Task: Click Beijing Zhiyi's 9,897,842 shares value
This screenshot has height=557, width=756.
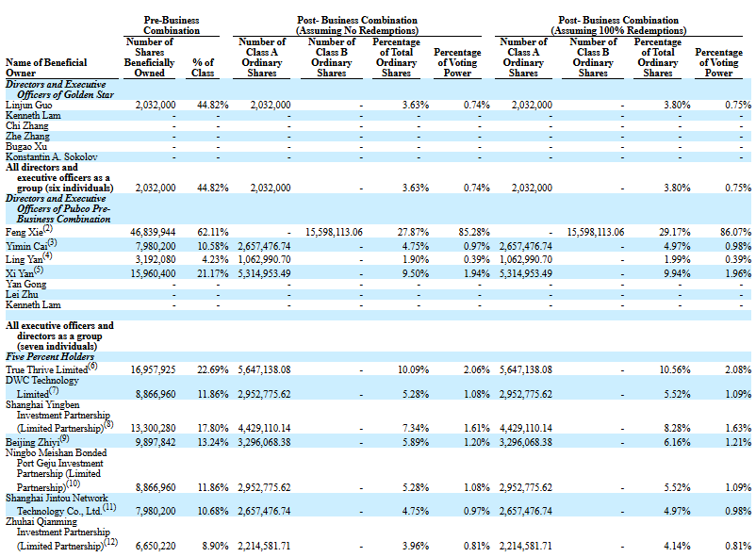Action: pos(156,442)
